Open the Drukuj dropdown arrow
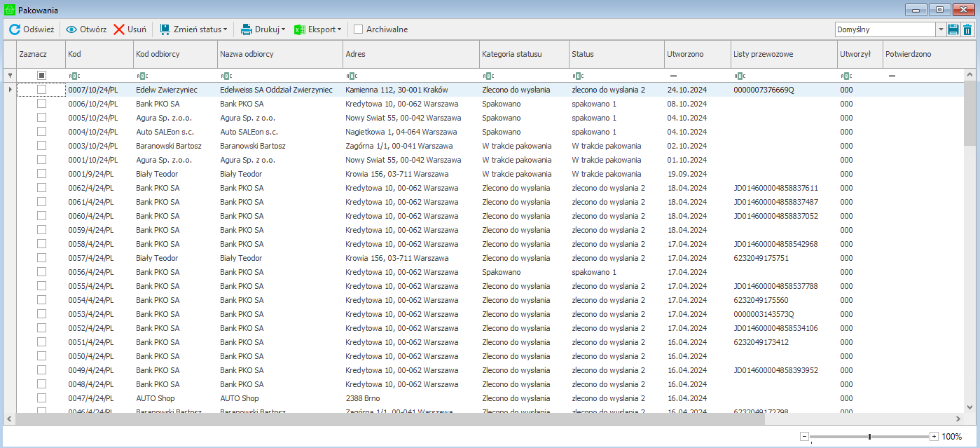Screen dimensions: 980x448 (x=284, y=29)
